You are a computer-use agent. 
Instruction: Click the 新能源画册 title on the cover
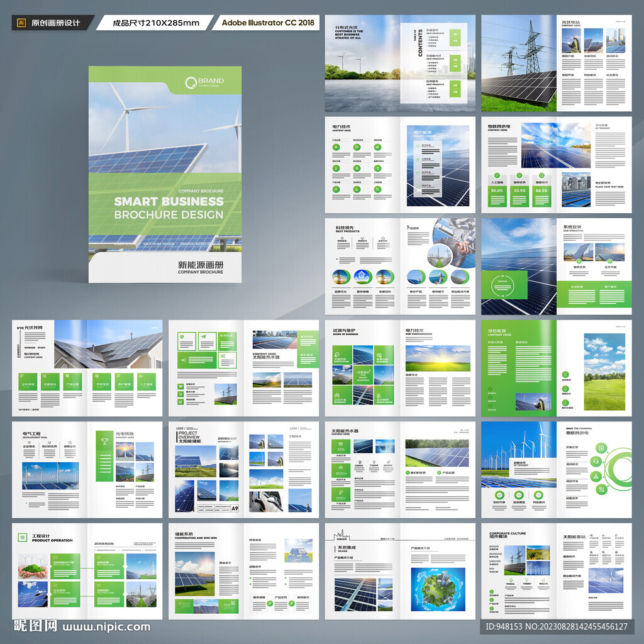click(x=201, y=265)
